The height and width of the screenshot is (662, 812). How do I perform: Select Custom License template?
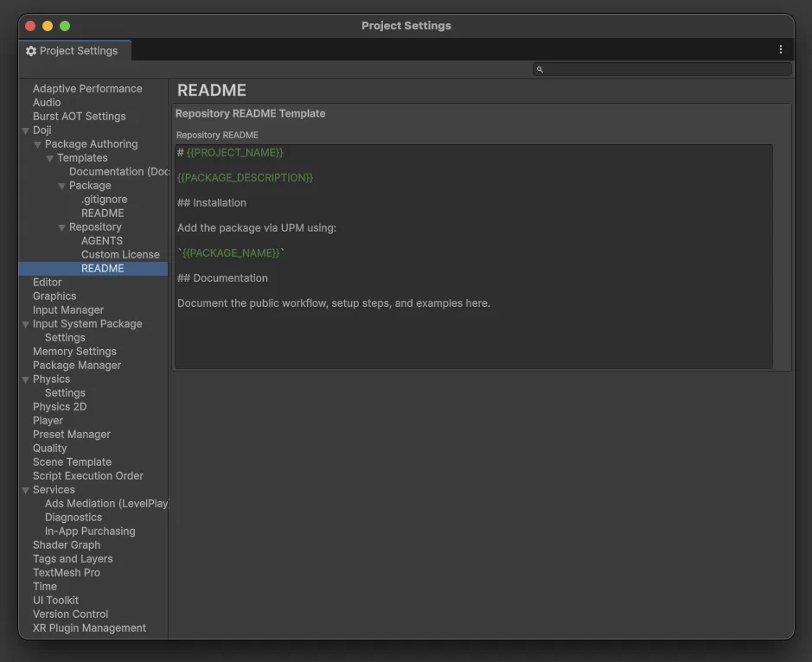[x=120, y=255]
